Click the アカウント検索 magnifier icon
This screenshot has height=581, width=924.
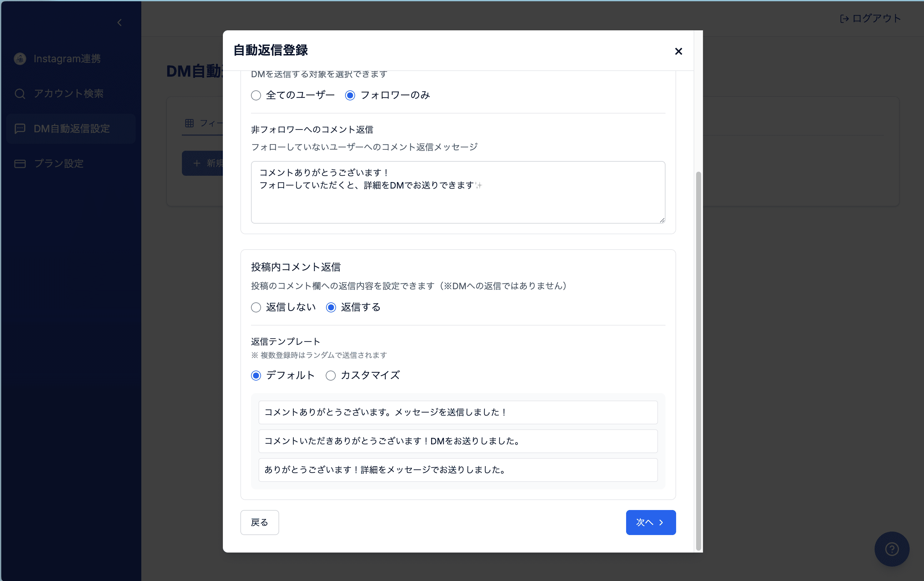[20, 93]
